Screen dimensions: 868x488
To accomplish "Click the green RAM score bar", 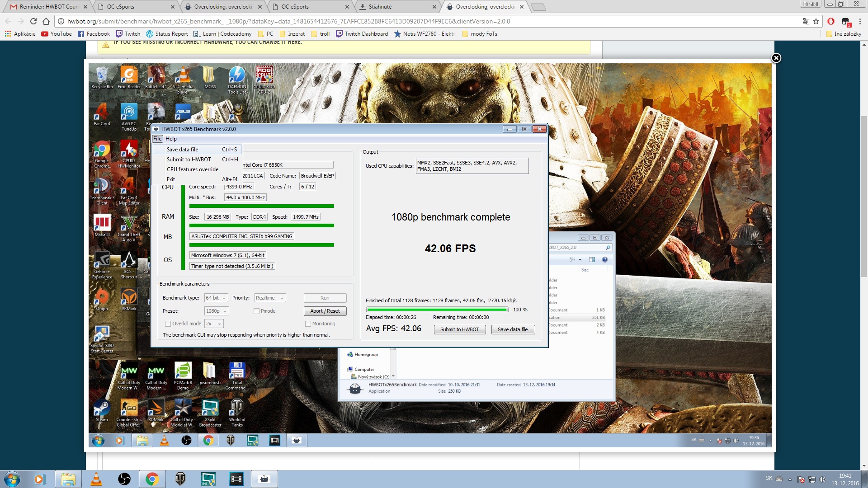I will click(x=261, y=225).
